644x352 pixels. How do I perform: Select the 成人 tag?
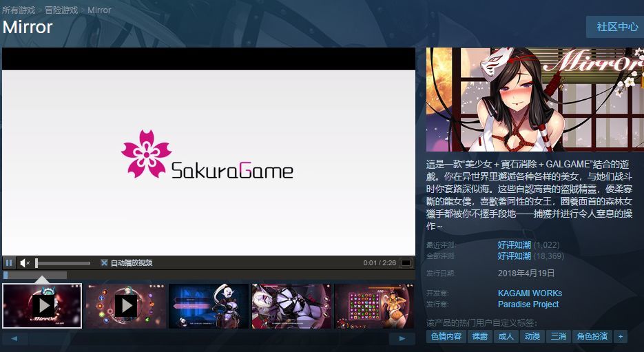pos(506,336)
